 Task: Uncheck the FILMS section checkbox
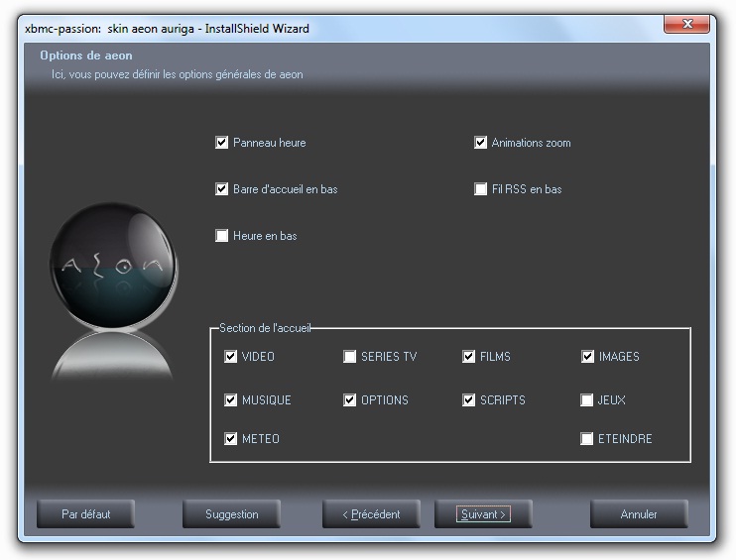click(469, 357)
